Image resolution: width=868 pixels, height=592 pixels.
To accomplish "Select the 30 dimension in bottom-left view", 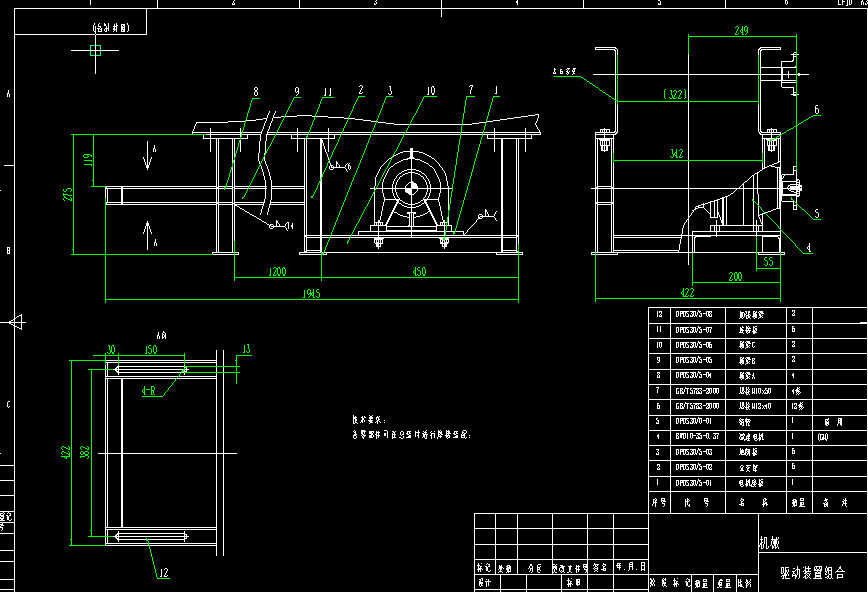I will click(x=111, y=349).
